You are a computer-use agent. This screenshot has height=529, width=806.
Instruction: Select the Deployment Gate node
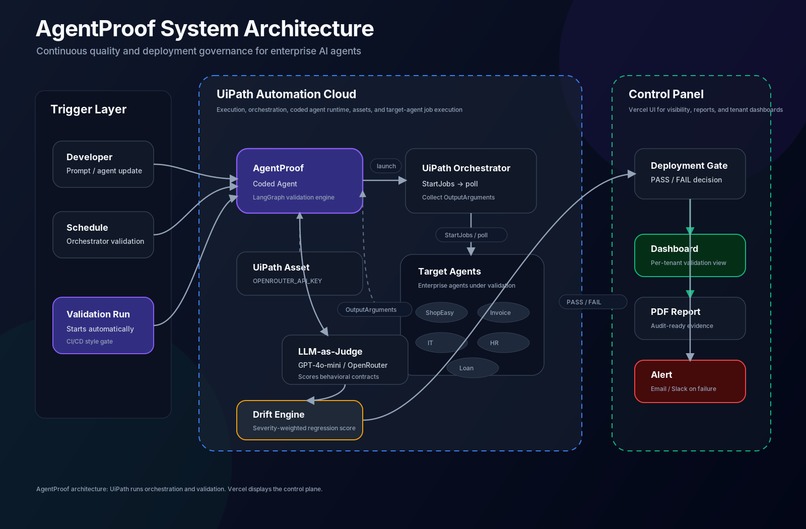690,174
